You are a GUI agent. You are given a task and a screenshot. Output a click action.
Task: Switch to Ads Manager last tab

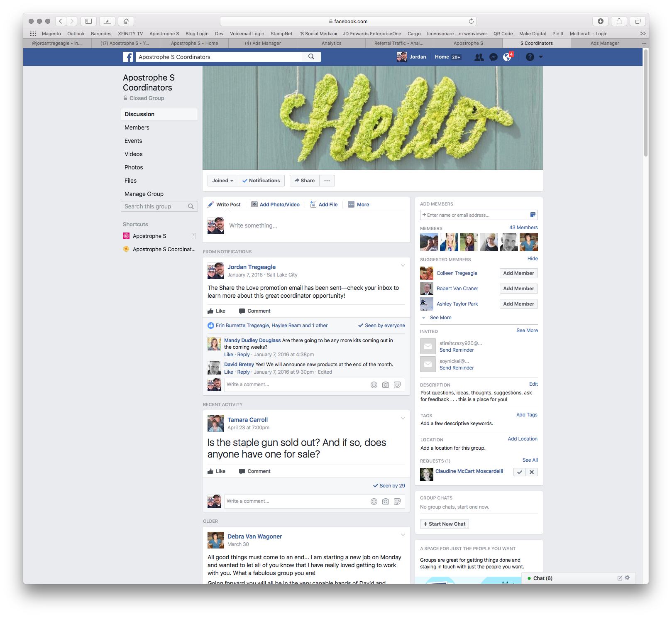[x=605, y=43]
